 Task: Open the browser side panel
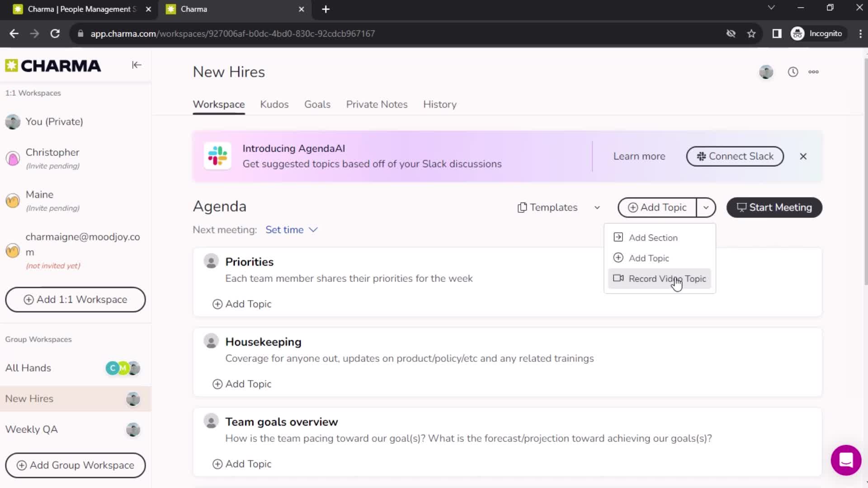point(777,33)
